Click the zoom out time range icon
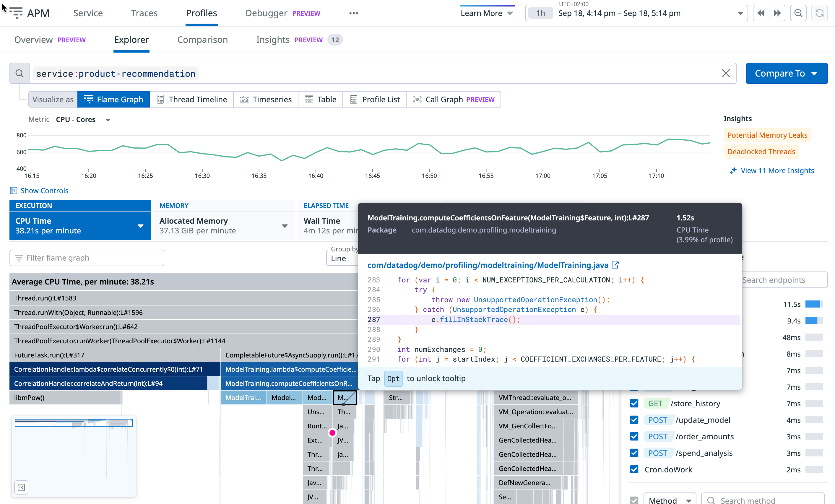The height and width of the screenshot is (504, 835). (798, 13)
